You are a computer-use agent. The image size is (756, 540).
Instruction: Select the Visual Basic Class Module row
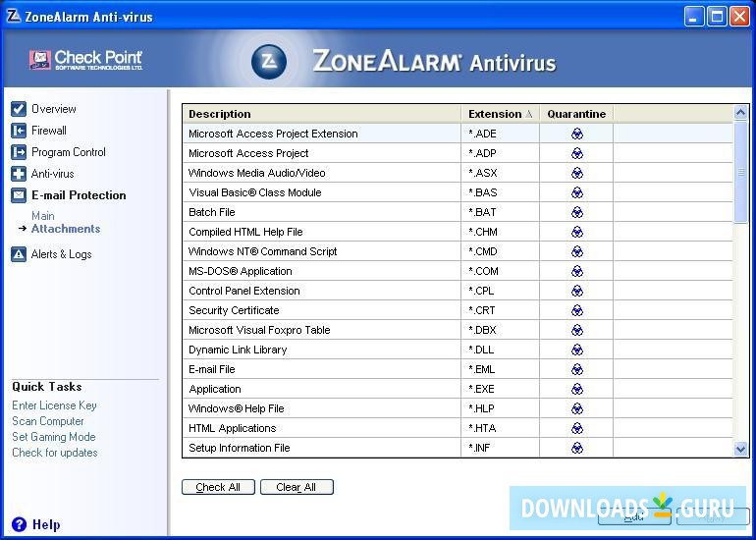(x=458, y=192)
